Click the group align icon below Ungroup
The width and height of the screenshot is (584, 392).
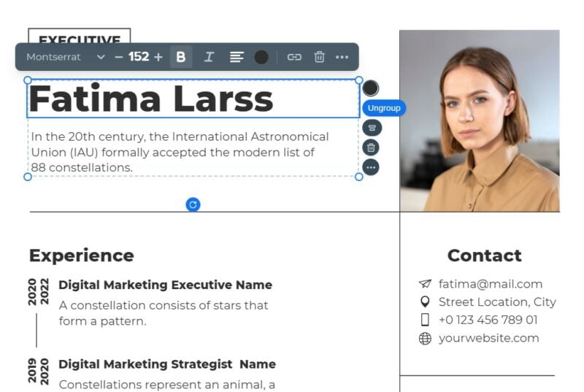pos(372,128)
